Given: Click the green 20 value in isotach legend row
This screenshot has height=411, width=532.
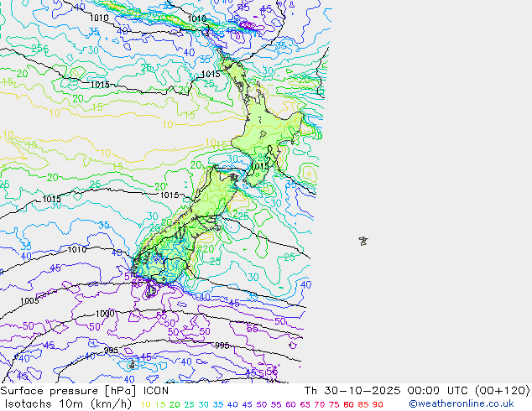Looking at the screenshot, I should [x=175, y=404].
